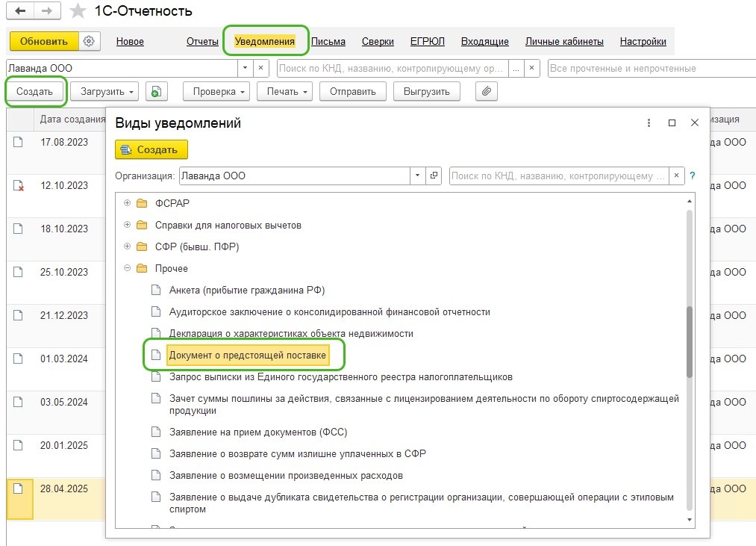Select Зачет суммы пошлины за действия item

[x=424, y=405]
